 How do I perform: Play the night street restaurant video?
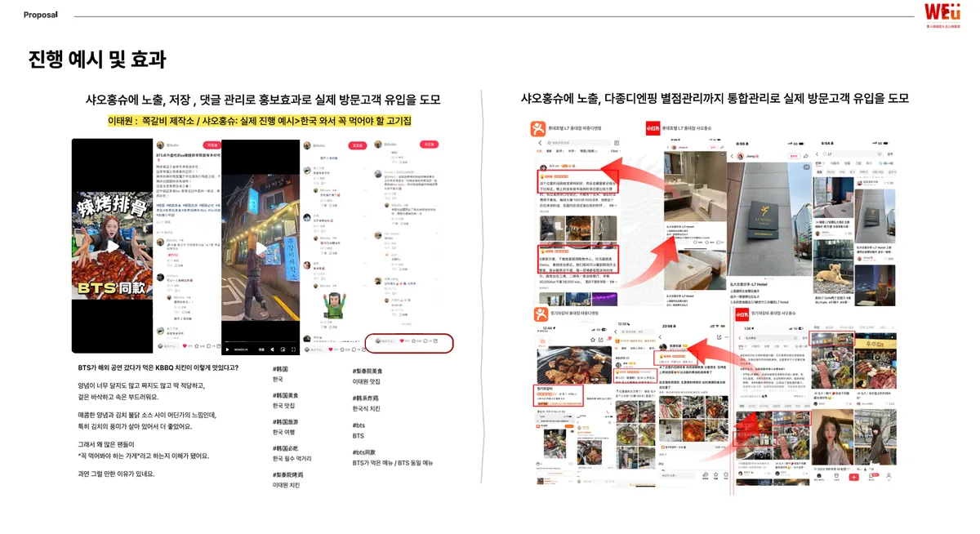click(261, 247)
